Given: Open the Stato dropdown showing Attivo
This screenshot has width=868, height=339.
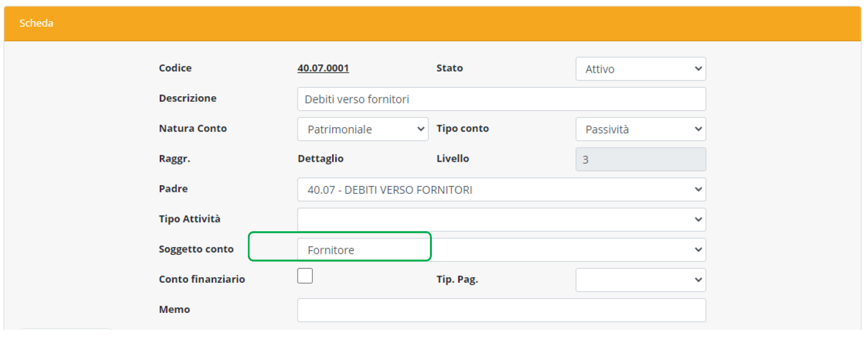Looking at the screenshot, I should click(640, 69).
